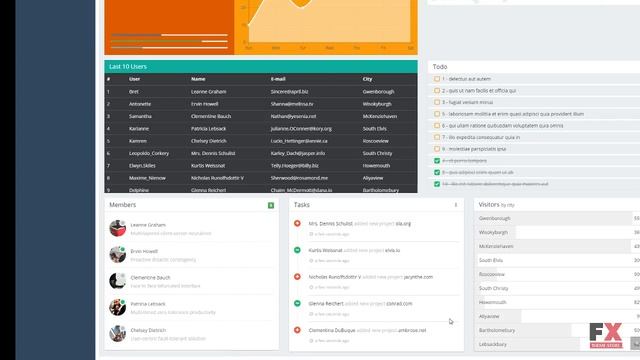The width and height of the screenshot is (640, 360).
Task: Click email 'Sincere@april.biz' in users table
Action: point(289,92)
